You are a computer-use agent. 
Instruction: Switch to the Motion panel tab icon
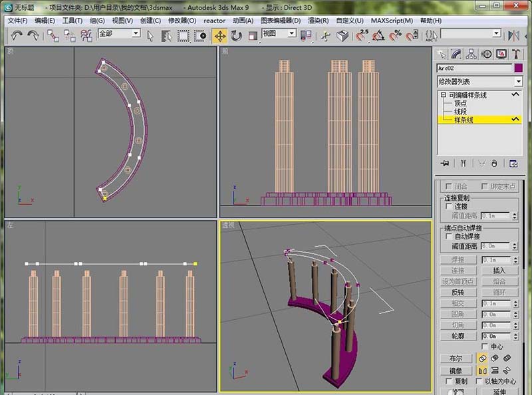(x=487, y=55)
